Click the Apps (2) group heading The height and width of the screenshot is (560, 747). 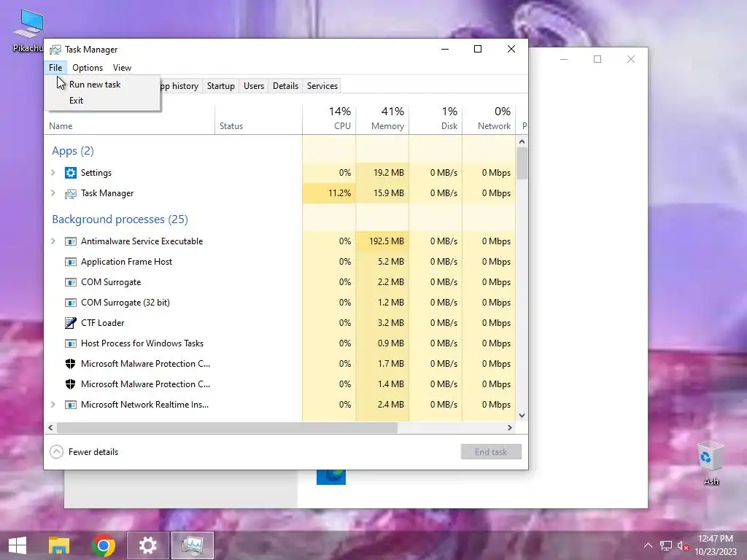(73, 151)
